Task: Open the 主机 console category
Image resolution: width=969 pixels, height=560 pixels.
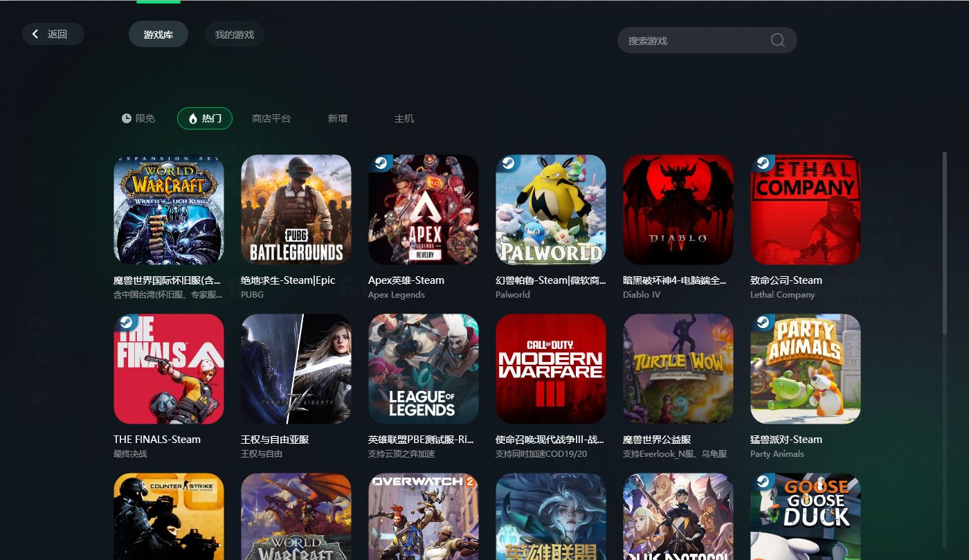Action: coord(404,118)
